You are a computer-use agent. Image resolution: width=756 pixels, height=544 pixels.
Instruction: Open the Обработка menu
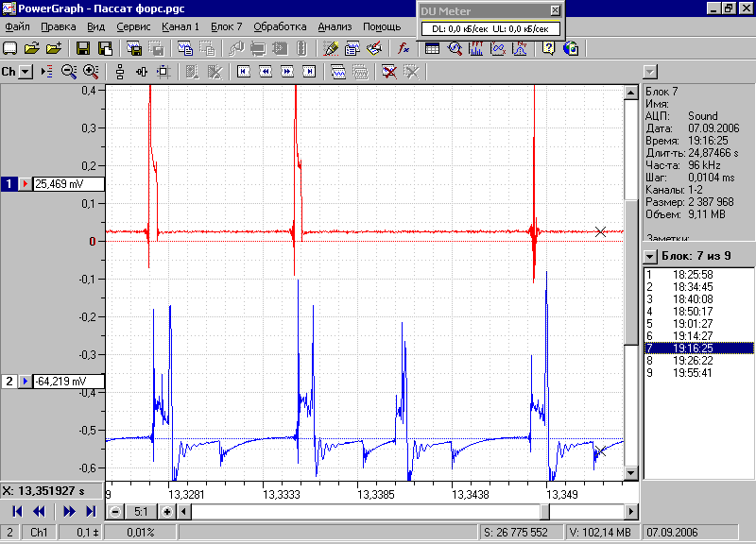280,27
